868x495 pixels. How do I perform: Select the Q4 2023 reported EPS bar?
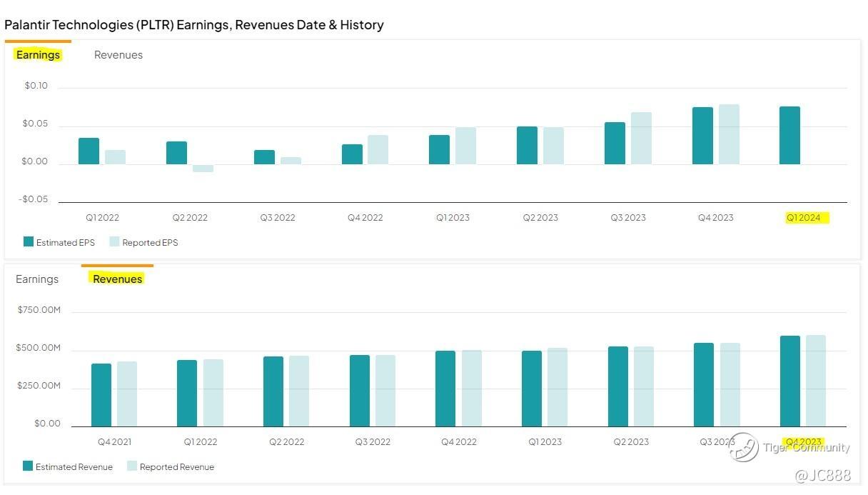coord(730,134)
